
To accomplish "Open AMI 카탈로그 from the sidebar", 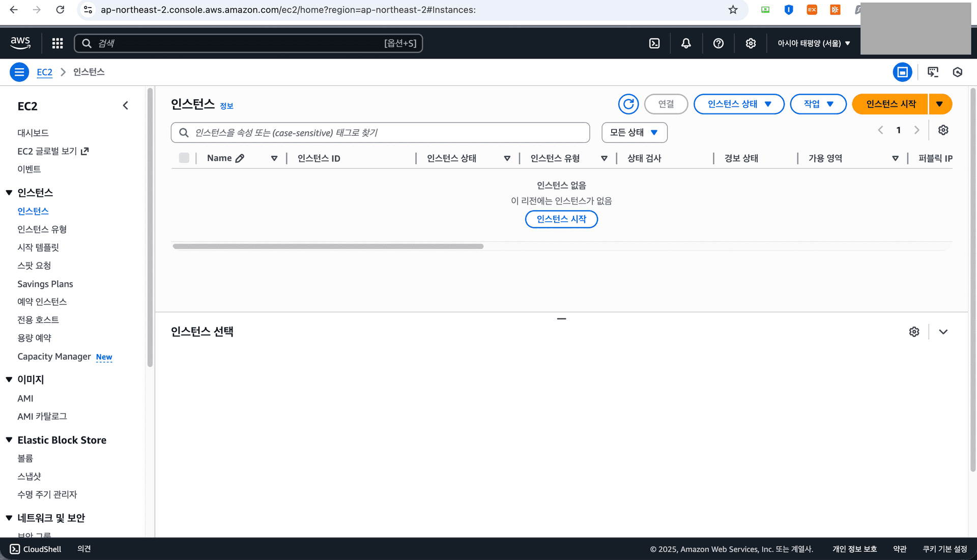I will click(41, 416).
